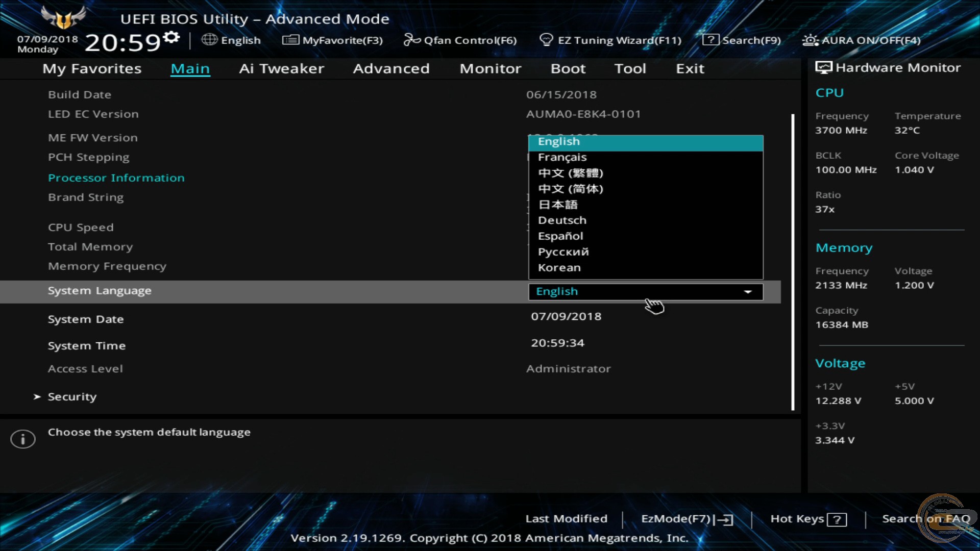Click the Search on FAQ link
This screenshot has height=551, width=980.
pos(926,519)
